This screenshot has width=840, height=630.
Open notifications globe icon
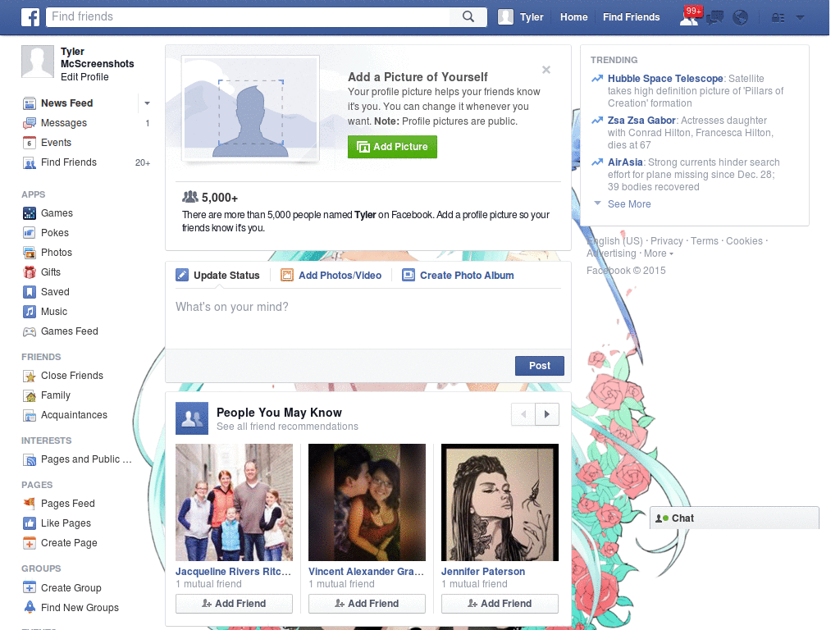(x=741, y=18)
